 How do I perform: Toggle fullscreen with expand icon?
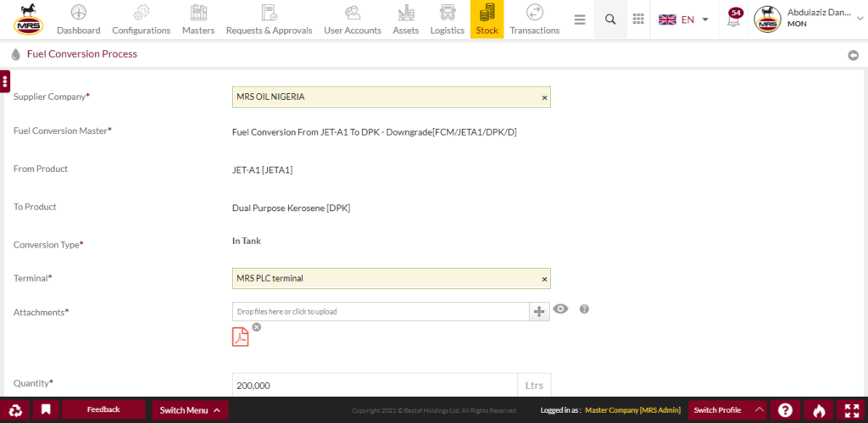tap(851, 410)
